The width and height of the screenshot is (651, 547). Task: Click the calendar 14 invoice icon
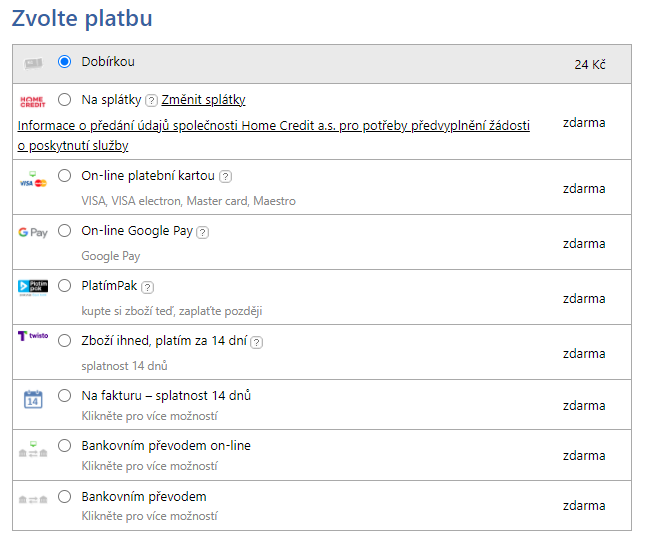point(33,399)
